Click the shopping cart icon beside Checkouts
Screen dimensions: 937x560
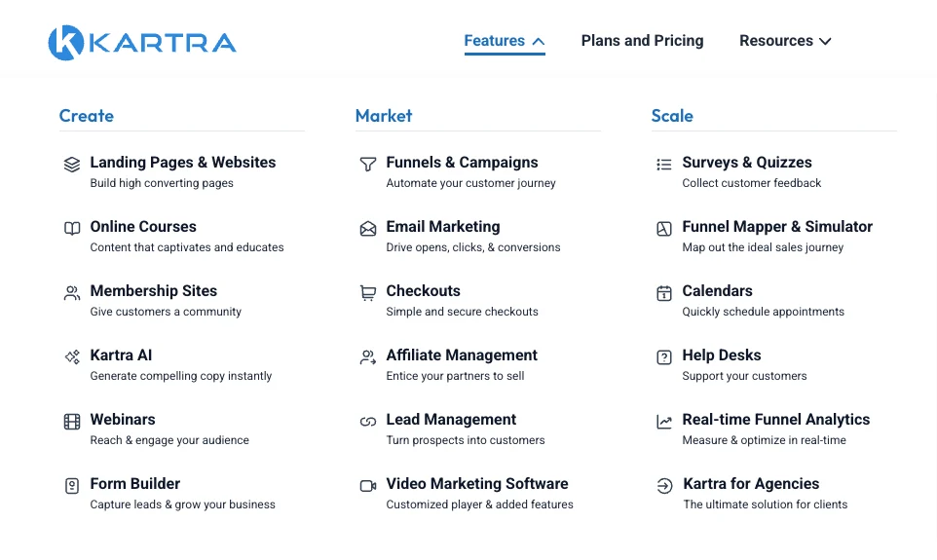tap(368, 293)
